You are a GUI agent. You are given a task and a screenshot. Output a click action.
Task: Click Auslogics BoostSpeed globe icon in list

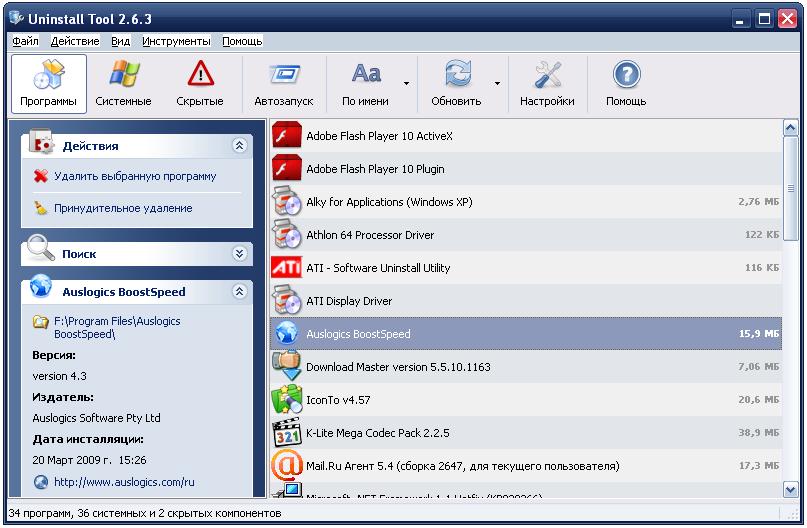click(x=287, y=333)
